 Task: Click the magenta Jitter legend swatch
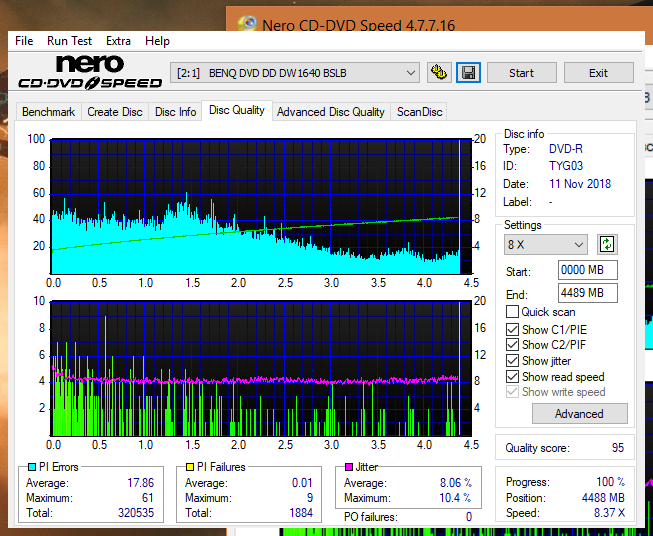tap(349, 467)
